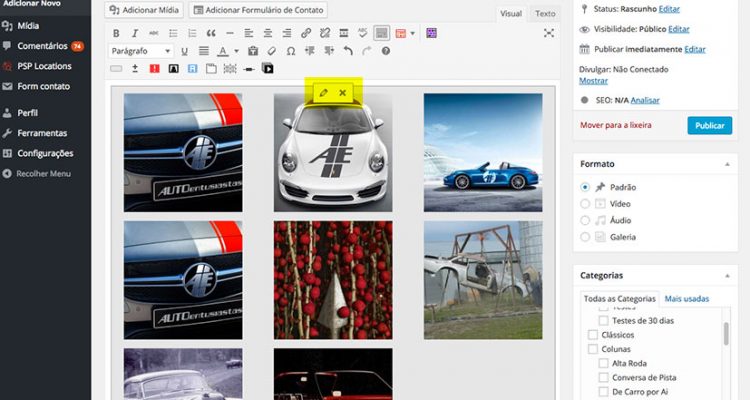Check the Clássicos category

[593, 335]
